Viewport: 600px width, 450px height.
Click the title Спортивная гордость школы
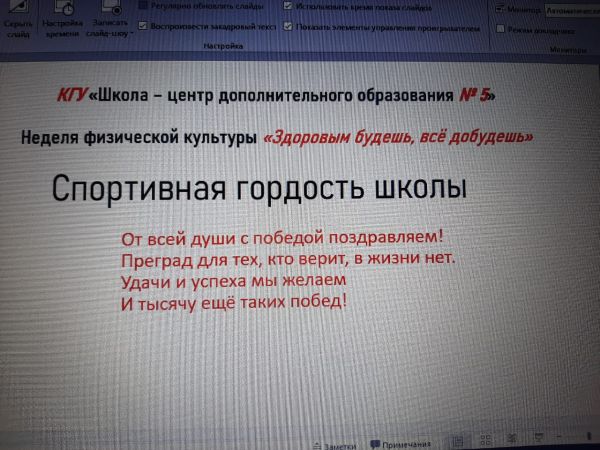coord(231,188)
